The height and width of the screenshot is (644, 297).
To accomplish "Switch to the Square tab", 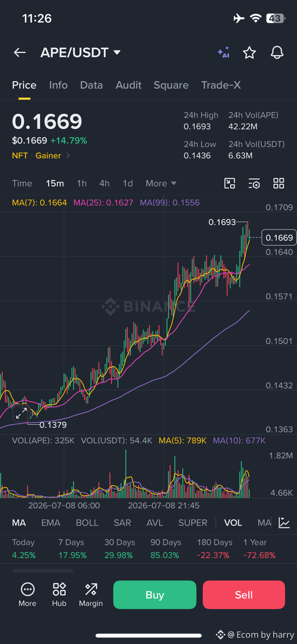I will pyautogui.click(x=171, y=85).
